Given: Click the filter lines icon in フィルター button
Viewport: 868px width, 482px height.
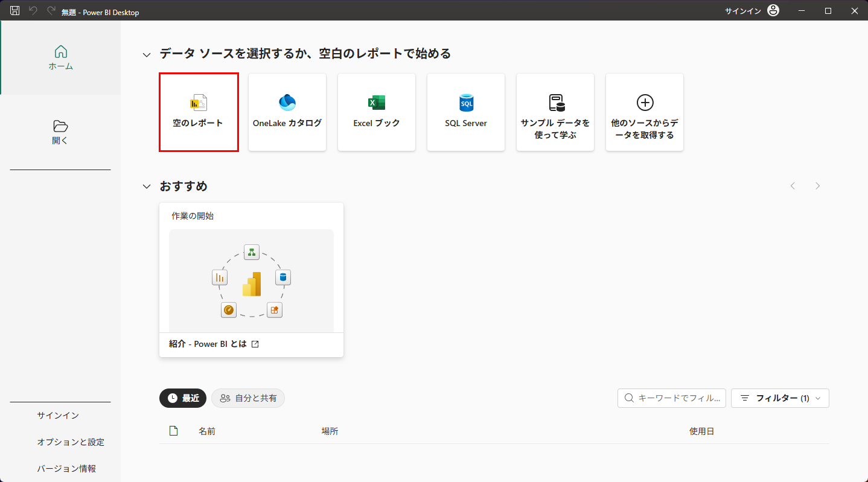Looking at the screenshot, I should tap(745, 398).
